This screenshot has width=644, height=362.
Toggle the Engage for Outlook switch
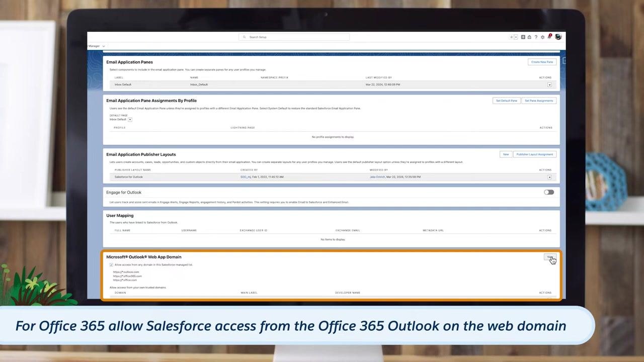tap(549, 192)
